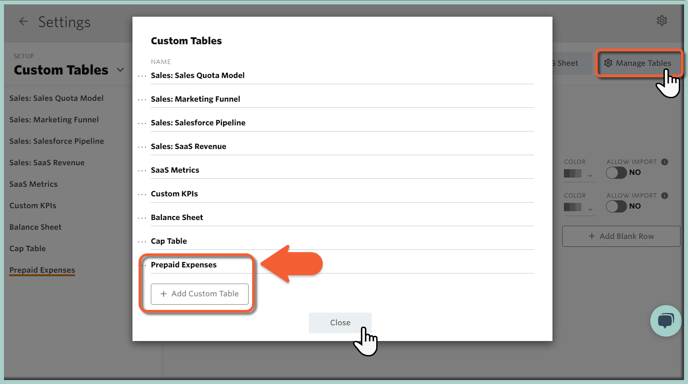
Task: Click 'Sales: Salesforce Pipeline' name in dialog
Action: click(198, 123)
